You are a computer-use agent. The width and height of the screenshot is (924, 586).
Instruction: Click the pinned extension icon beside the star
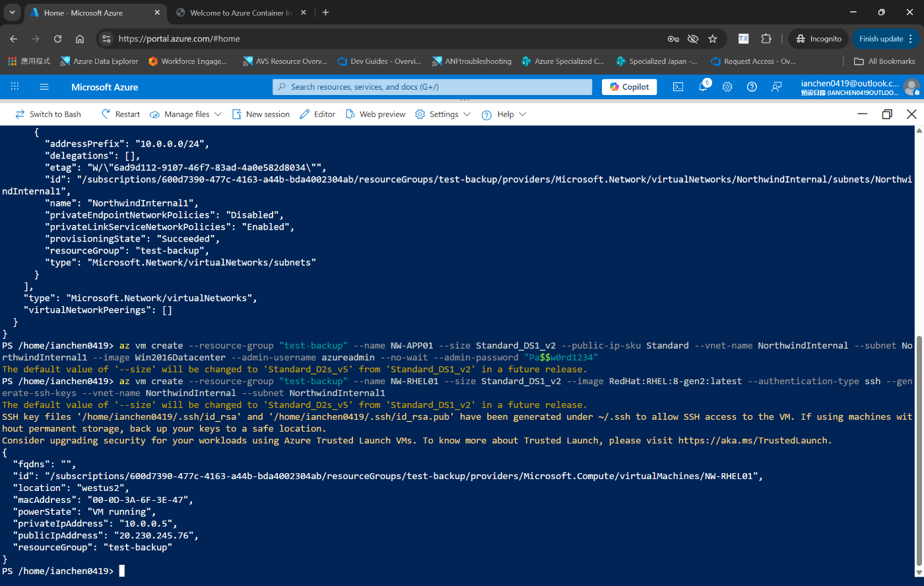point(743,39)
